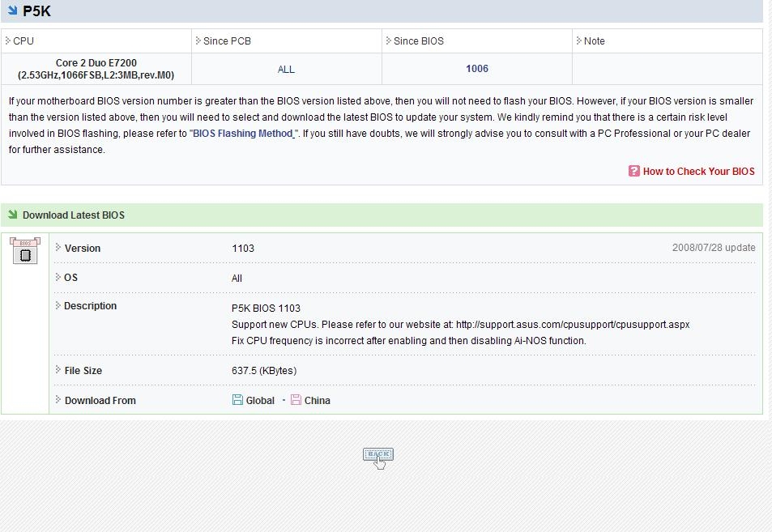Click the 2008/07/28 update date
772x532 pixels.
(714, 248)
